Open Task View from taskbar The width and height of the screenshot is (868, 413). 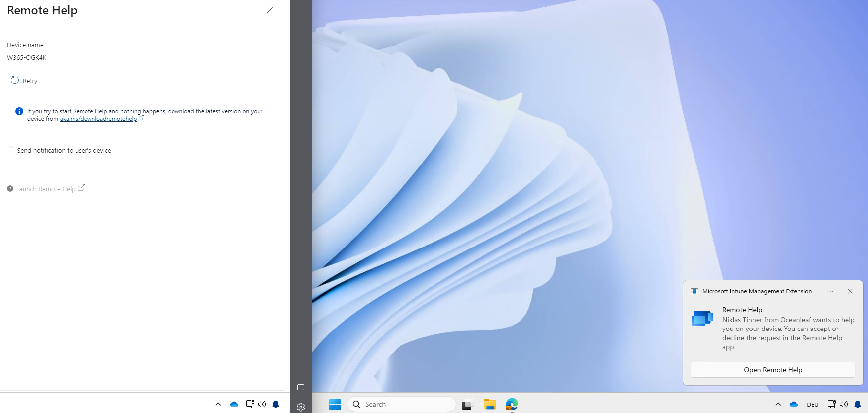(467, 405)
